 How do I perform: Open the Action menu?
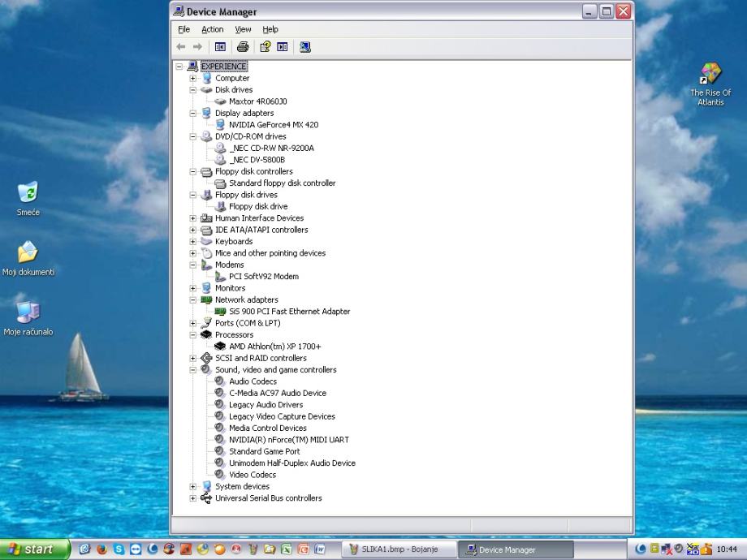click(212, 29)
